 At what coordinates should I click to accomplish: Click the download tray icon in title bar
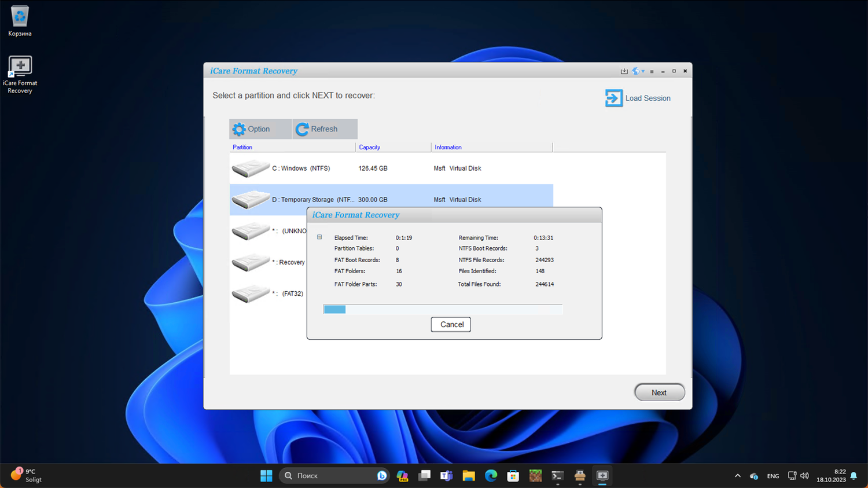click(x=624, y=71)
